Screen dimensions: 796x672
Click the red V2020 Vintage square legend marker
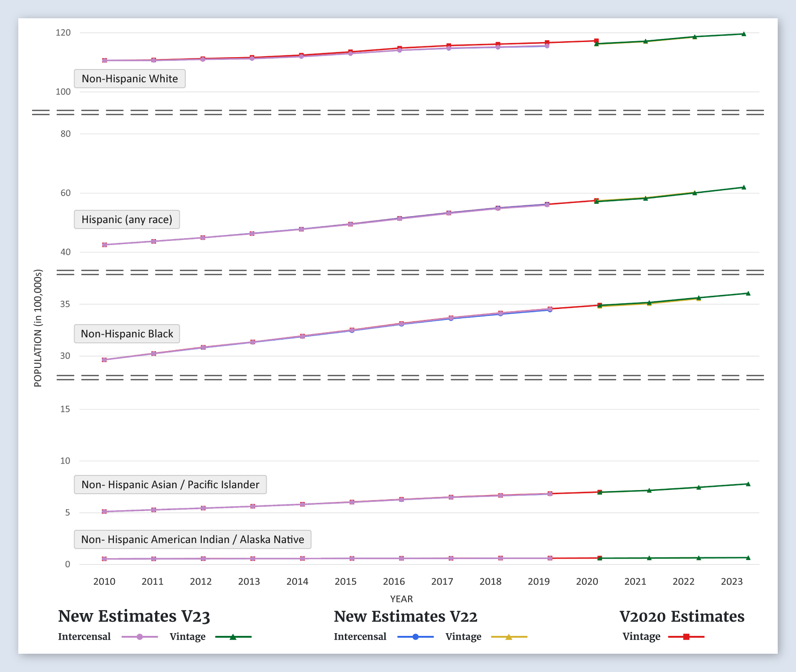(686, 637)
